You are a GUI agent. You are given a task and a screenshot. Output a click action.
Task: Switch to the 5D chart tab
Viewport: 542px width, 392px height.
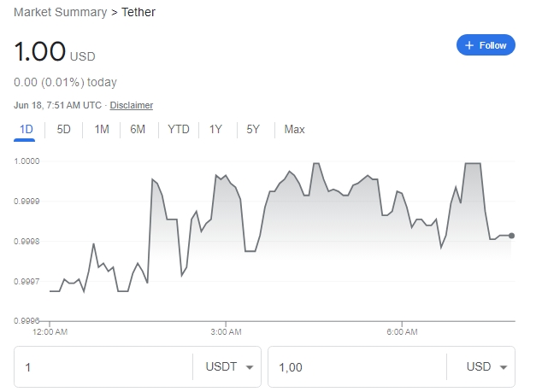click(63, 130)
